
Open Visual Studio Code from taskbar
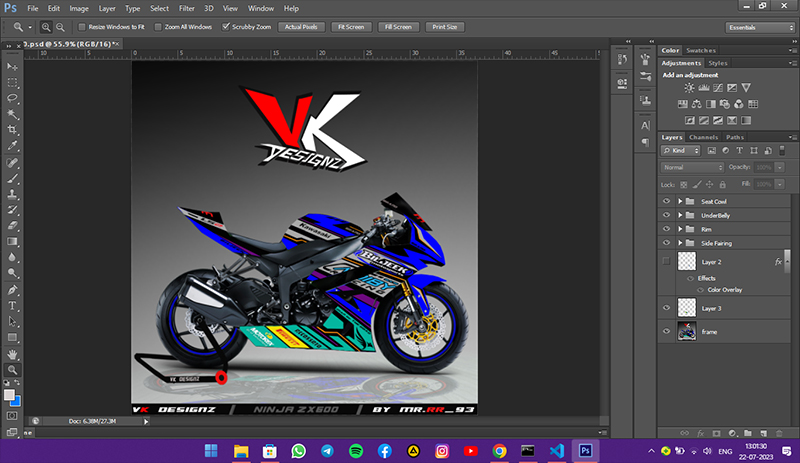(x=555, y=451)
